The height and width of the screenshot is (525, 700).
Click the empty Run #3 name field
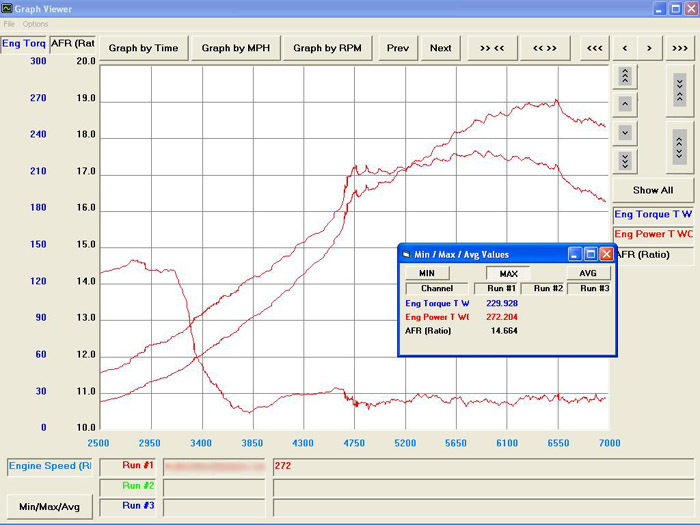click(x=214, y=508)
